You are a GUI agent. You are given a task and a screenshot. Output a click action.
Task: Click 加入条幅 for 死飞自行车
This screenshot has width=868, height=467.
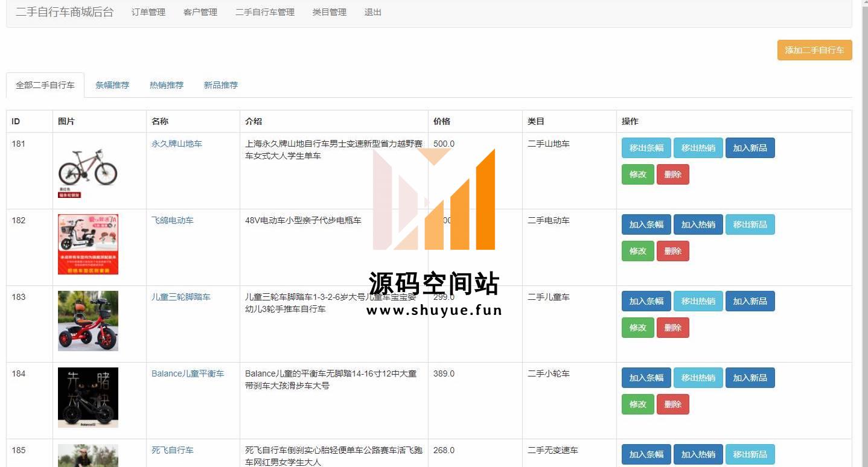click(646, 454)
